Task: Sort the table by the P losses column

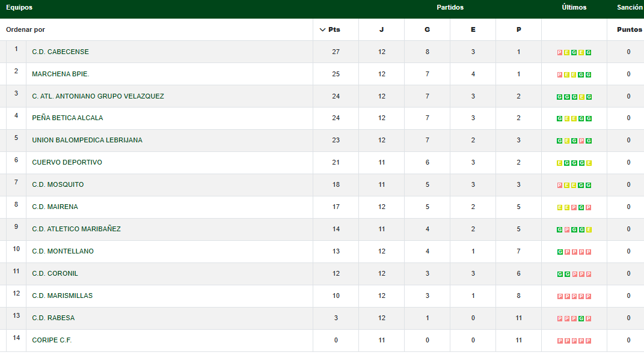Action: [518, 29]
